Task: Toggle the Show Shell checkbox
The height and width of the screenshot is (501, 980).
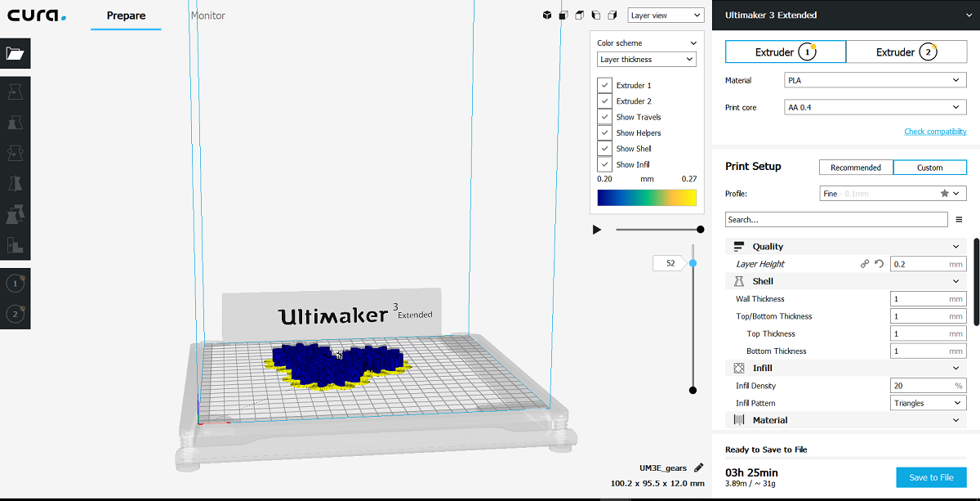Action: click(604, 149)
